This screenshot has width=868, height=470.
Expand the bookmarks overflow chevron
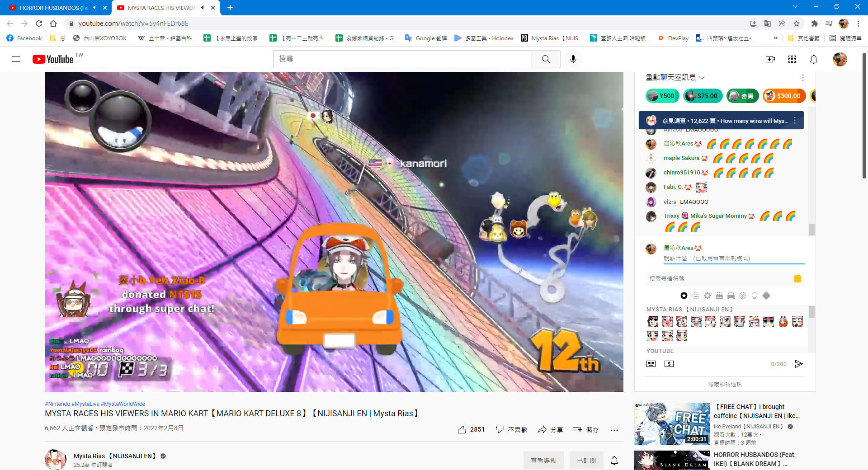point(776,38)
